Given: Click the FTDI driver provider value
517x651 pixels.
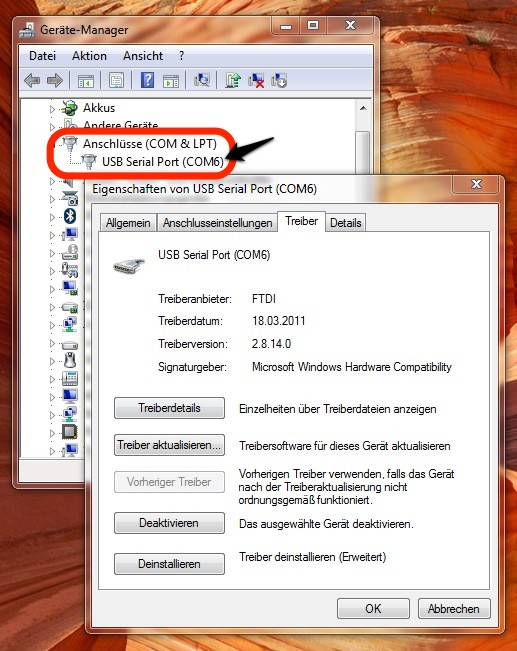Looking at the screenshot, I should point(264,299).
